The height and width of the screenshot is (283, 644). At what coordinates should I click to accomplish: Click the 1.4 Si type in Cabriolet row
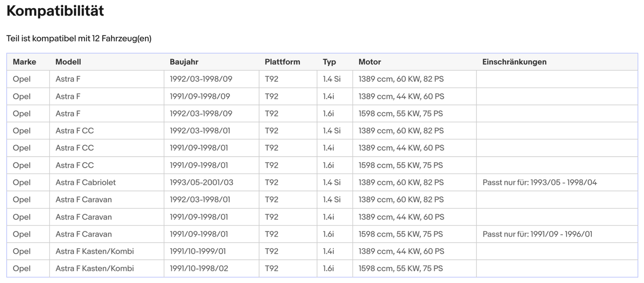332,183
